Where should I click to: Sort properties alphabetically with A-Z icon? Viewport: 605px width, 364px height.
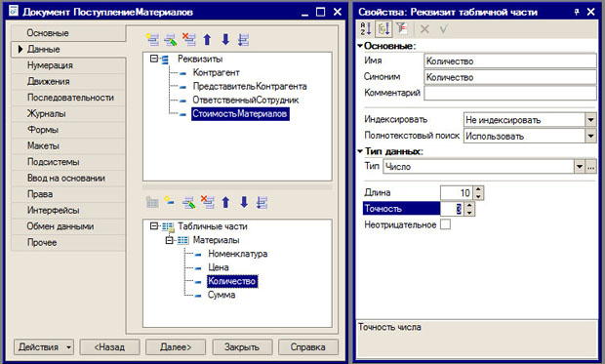coord(365,29)
